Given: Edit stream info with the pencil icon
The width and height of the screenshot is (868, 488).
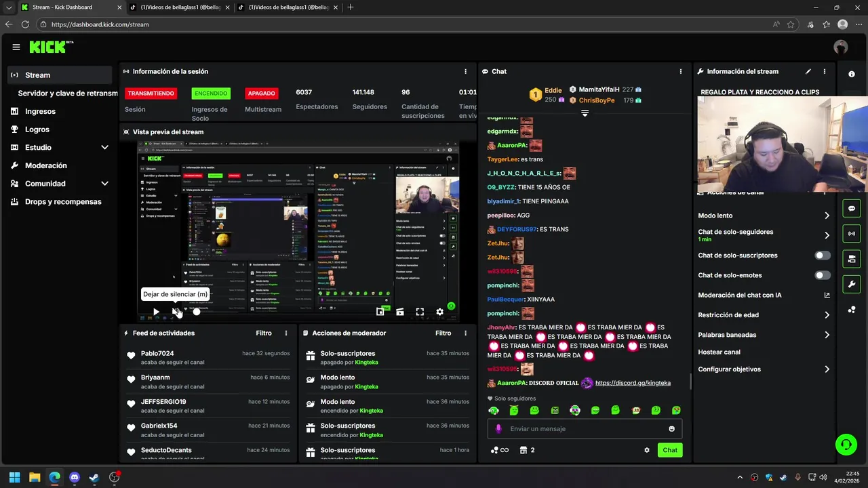Looking at the screenshot, I should [x=808, y=71].
